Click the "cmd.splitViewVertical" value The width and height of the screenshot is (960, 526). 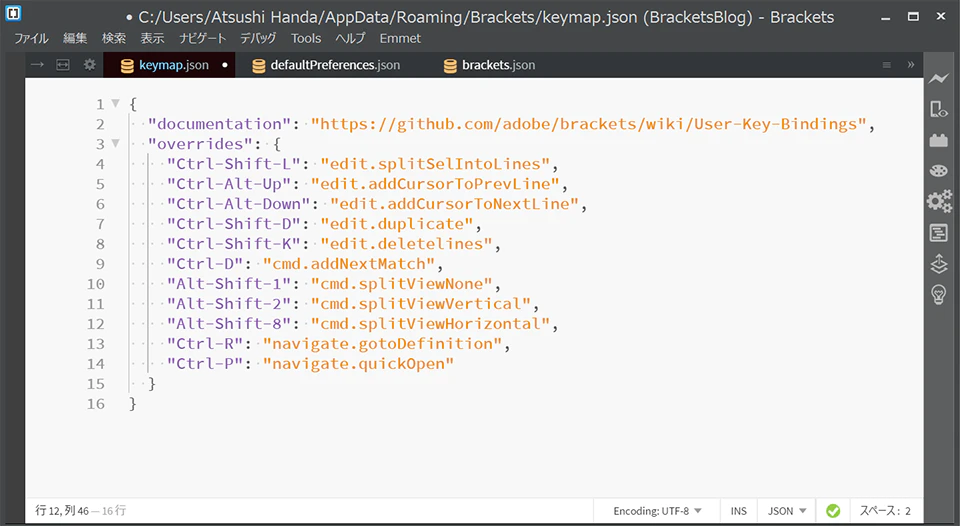click(421, 304)
